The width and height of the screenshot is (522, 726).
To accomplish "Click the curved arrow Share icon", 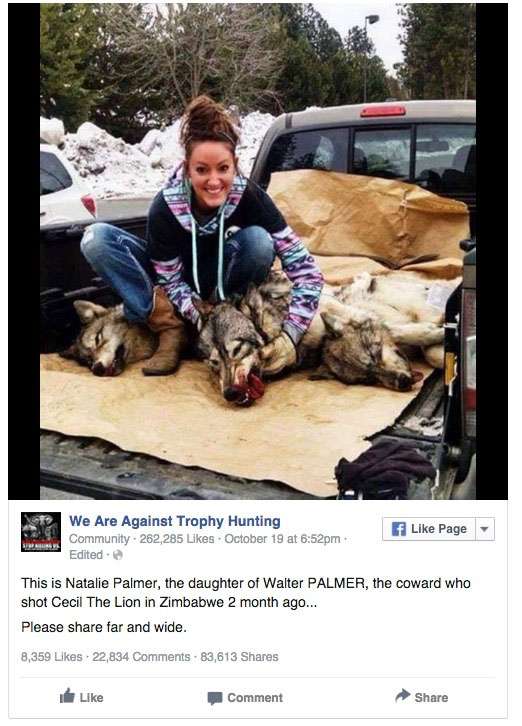I will (403, 695).
